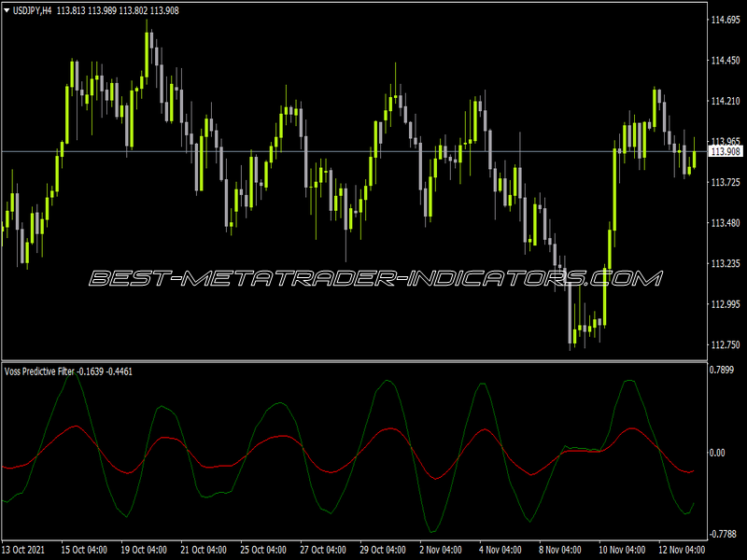Select the 2 Nov 04:00 time marker

(x=441, y=550)
